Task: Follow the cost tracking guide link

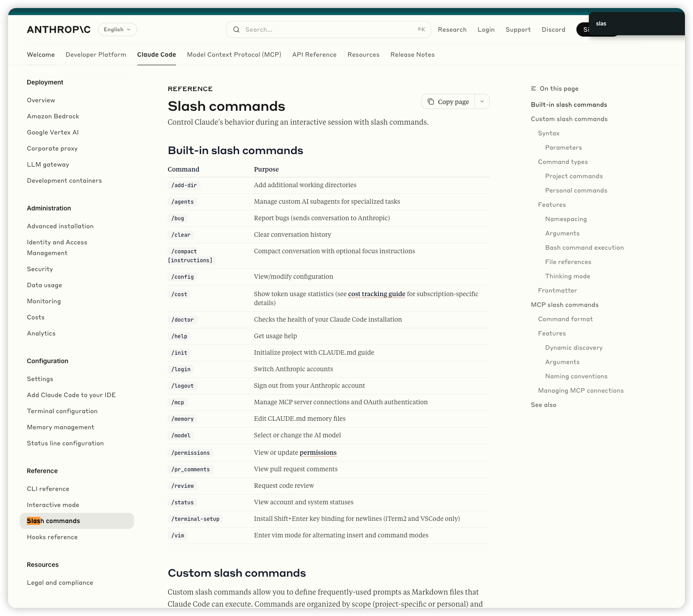Action: point(377,294)
